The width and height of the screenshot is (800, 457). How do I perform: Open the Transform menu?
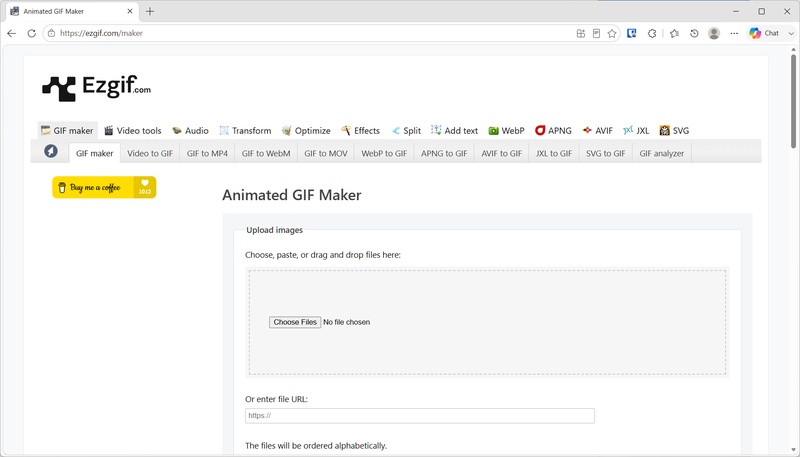coord(245,131)
